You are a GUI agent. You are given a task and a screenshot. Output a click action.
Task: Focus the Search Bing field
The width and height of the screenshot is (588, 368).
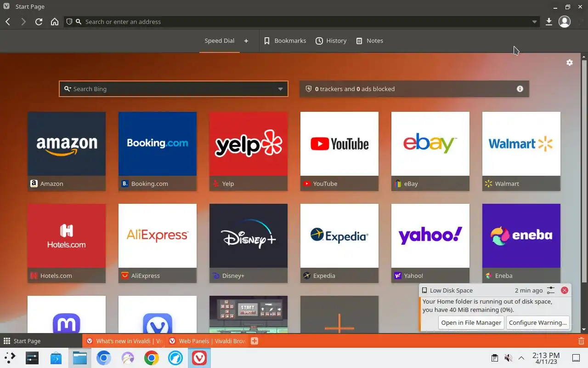[174, 89]
